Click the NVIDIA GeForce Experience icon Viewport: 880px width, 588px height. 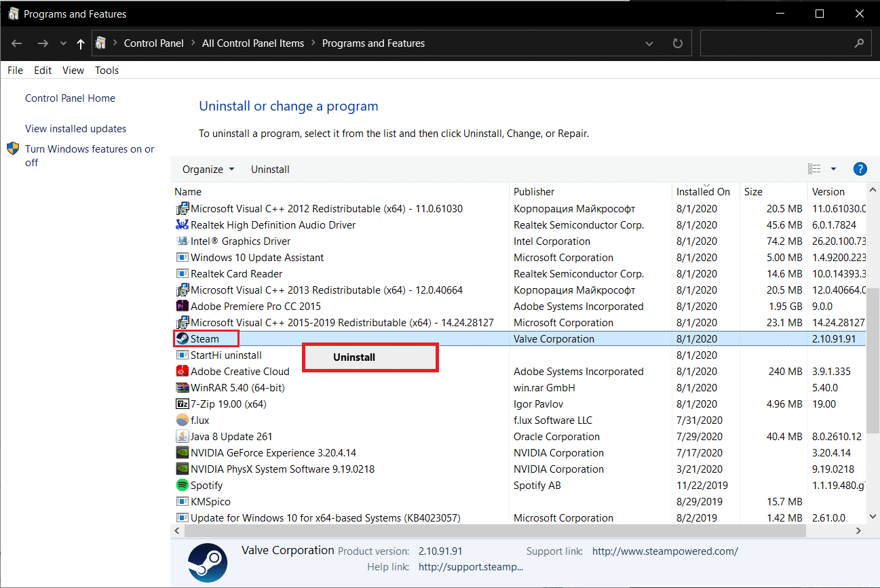click(x=182, y=453)
